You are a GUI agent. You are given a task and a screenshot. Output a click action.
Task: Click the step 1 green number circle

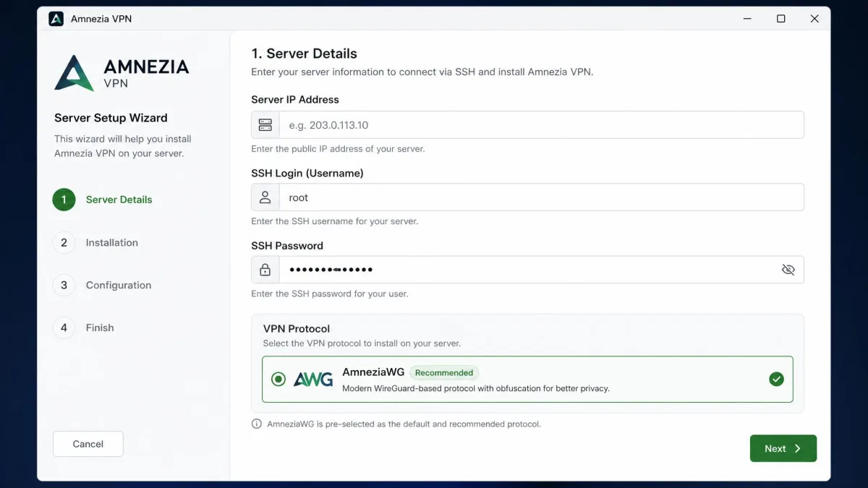click(x=64, y=200)
